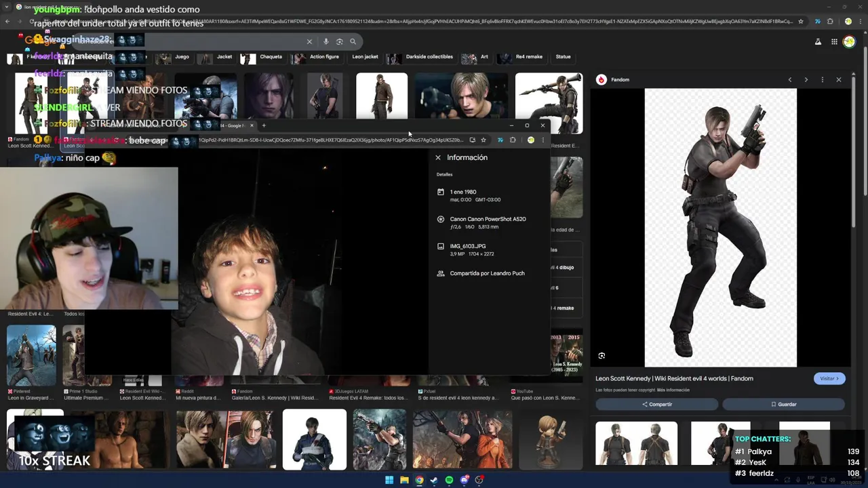This screenshot has height=488, width=868.
Task: Open Spotify from the taskbar
Action: 449,480
